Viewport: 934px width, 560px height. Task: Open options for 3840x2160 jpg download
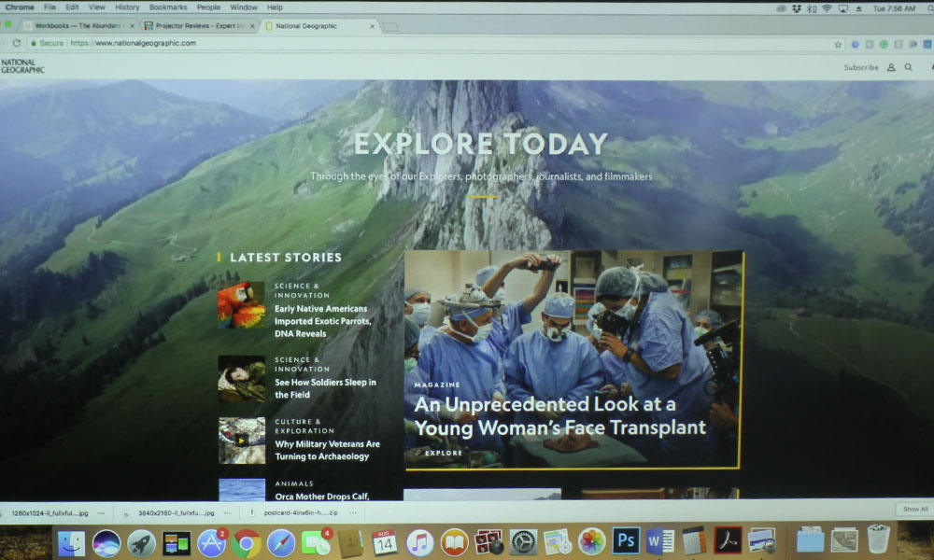click(x=228, y=513)
